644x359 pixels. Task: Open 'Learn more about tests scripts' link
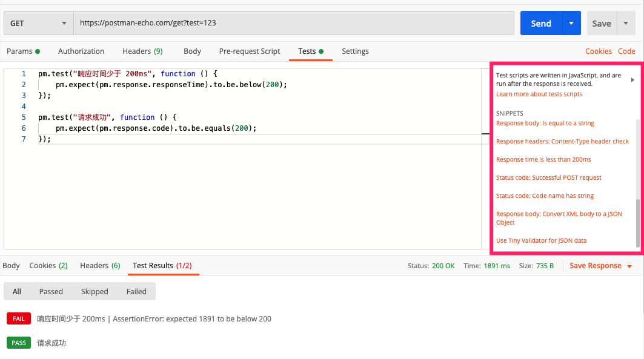(x=539, y=94)
